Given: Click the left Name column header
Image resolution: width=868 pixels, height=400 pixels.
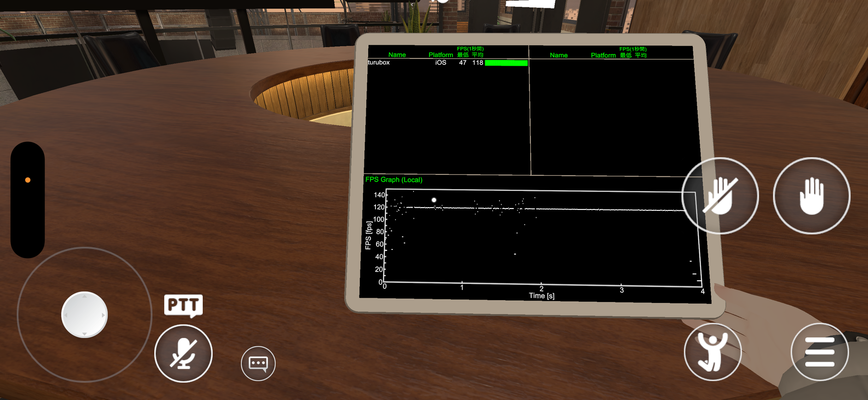Looking at the screenshot, I should click(x=397, y=55).
